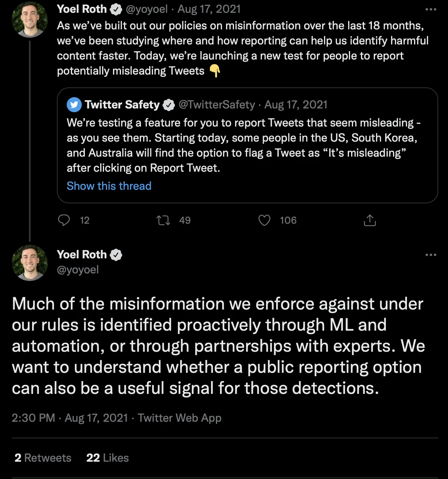Click the Twitter Safety bird logo avatar
The height and width of the screenshot is (479, 448).
74,105
